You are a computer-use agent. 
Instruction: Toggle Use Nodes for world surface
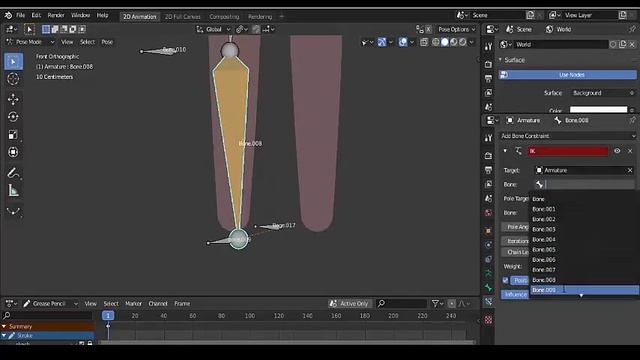[x=567, y=75]
